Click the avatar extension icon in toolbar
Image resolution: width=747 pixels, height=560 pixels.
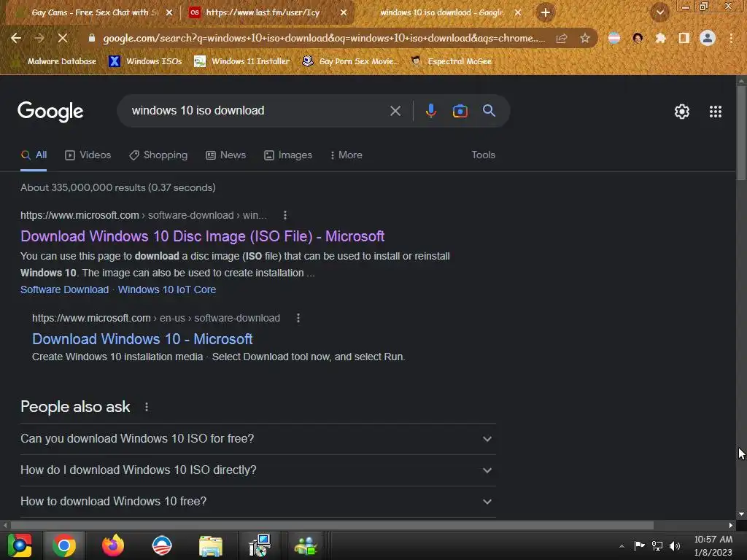(x=638, y=38)
